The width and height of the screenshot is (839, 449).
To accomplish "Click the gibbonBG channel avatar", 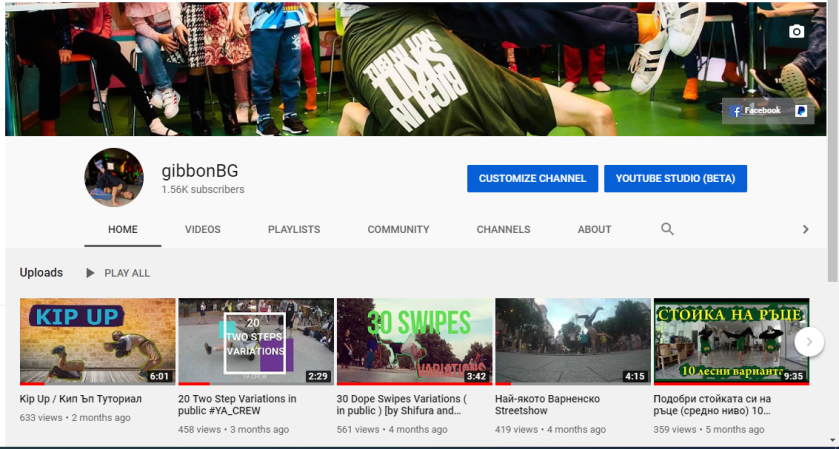I will point(113,178).
